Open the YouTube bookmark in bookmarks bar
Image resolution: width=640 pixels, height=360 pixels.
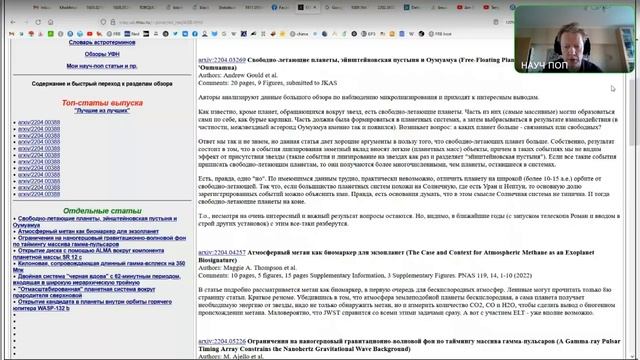[89, 34]
